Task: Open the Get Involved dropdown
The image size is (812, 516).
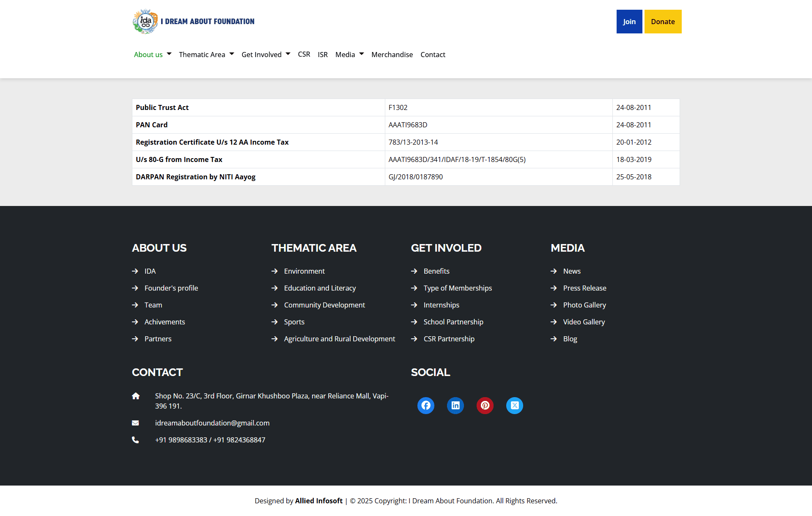Action: pyautogui.click(x=266, y=55)
